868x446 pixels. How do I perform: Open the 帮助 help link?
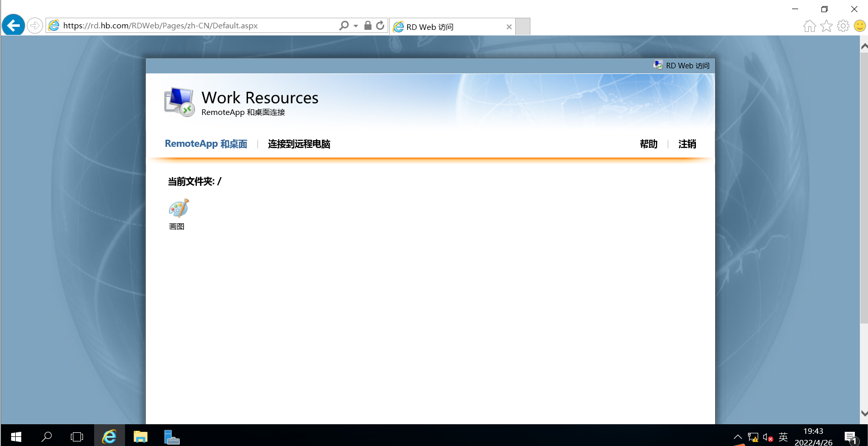[649, 144]
